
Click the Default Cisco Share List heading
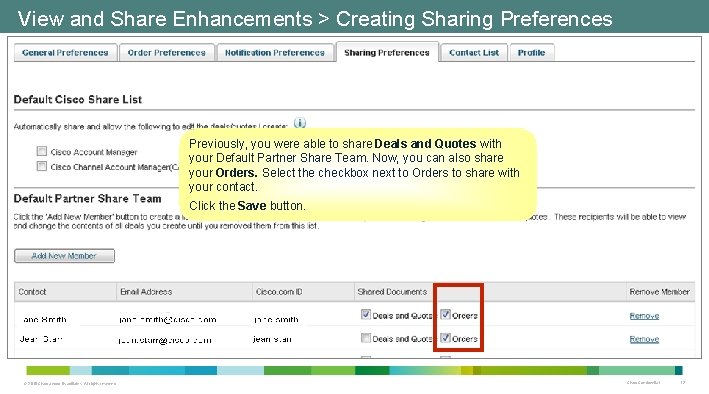click(x=78, y=100)
